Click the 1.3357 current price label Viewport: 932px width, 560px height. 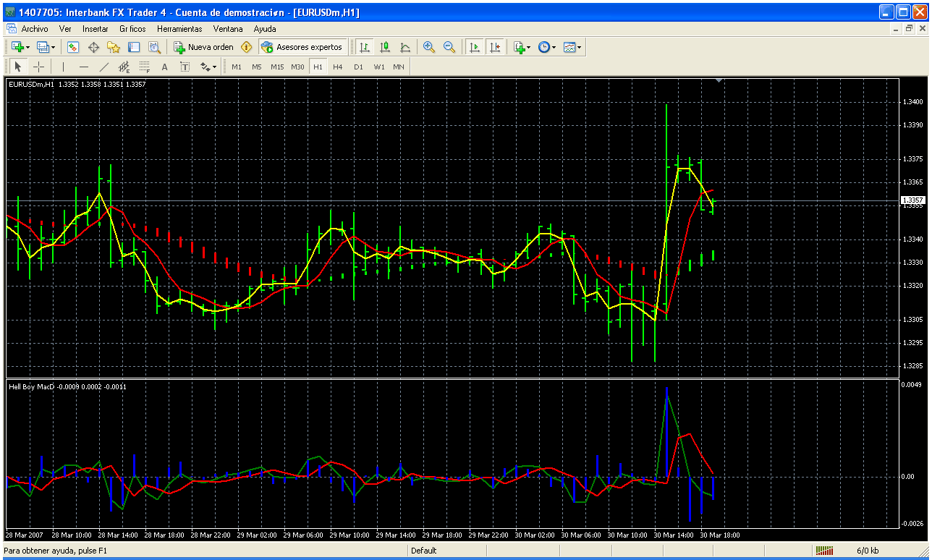(912, 200)
